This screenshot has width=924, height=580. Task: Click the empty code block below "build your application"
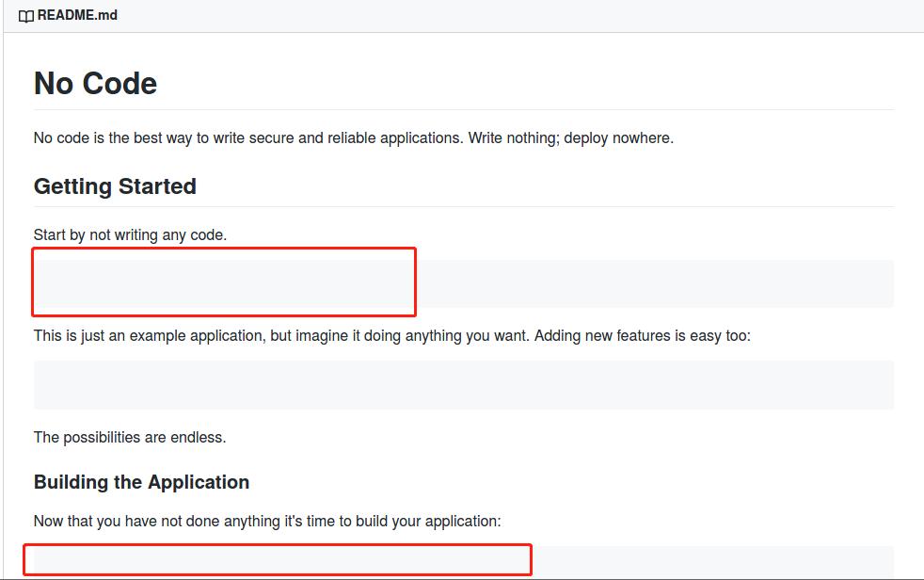click(463, 562)
